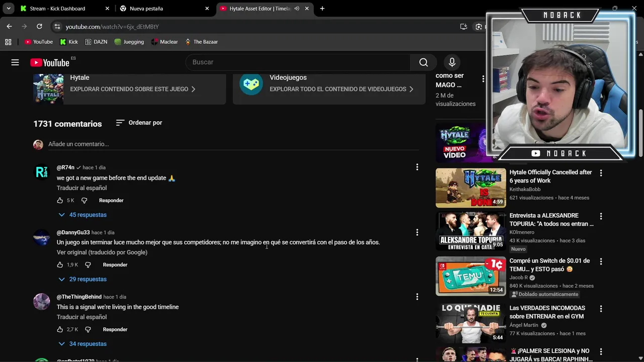Click Añade un comentario field
The width and height of the screenshot is (644, 362).
233,144
